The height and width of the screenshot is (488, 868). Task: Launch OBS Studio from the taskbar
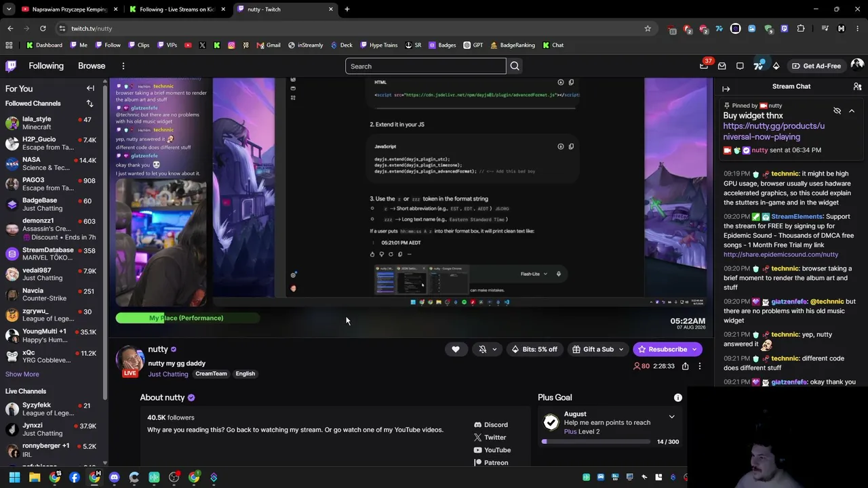click(174, 477)
